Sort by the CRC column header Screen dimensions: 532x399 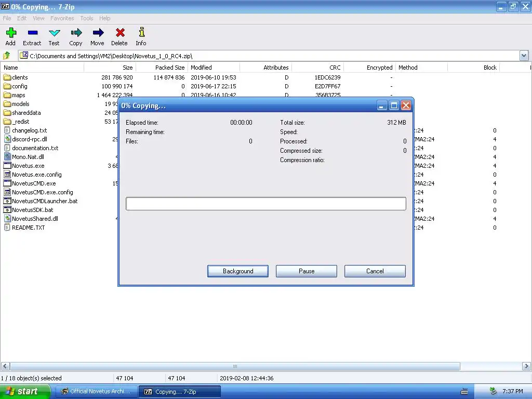pyautogui.click(x=317, y=68)
